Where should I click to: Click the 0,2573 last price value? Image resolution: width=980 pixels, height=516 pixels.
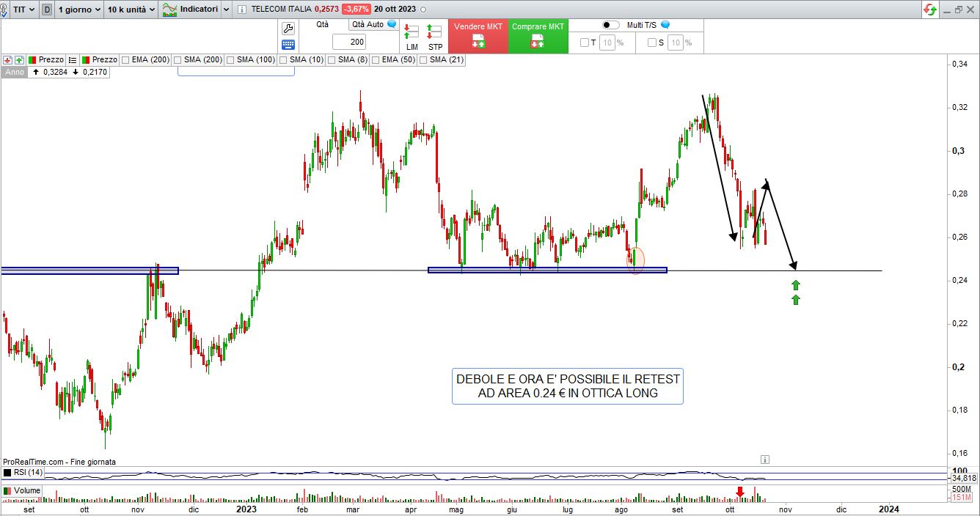(327, 10)
